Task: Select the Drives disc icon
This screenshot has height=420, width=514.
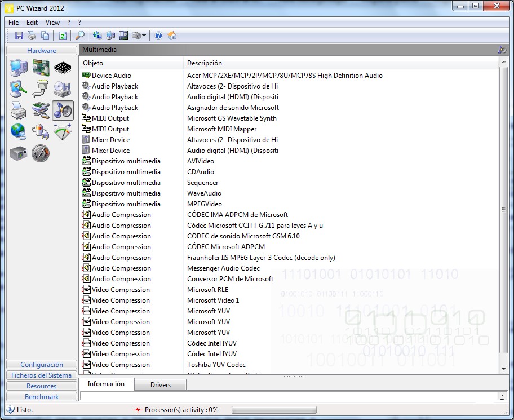Action: tap(63, 89)
